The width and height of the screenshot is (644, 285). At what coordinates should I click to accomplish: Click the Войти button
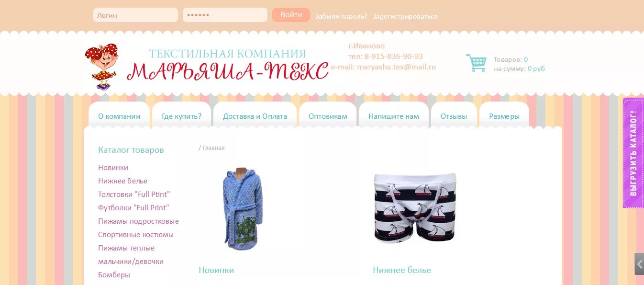(x=291, y=15)
